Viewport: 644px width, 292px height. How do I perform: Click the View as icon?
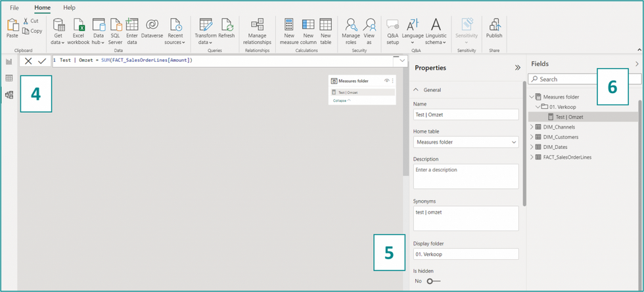coord(369,26)
